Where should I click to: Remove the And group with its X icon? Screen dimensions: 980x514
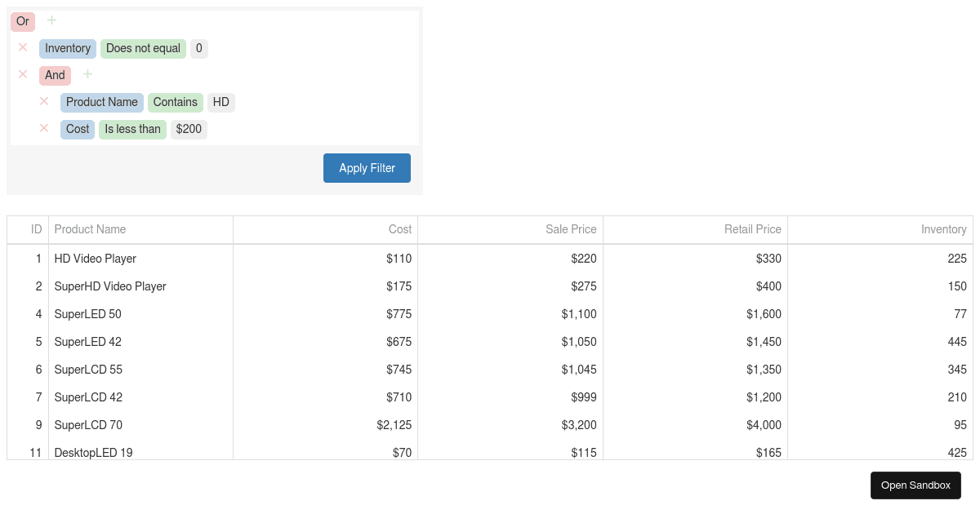coord(23,74)
